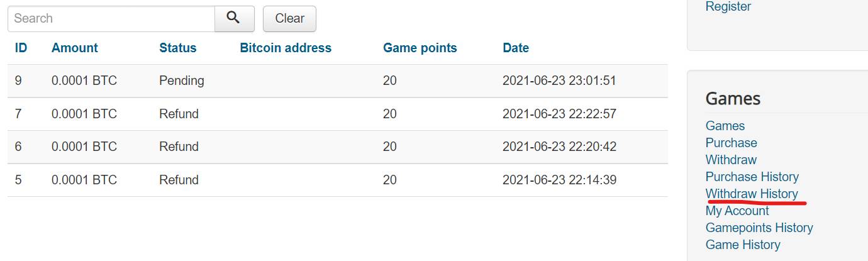Open Games link in sidebar
Screen dimensions: 868x261
tap(725, 126)
